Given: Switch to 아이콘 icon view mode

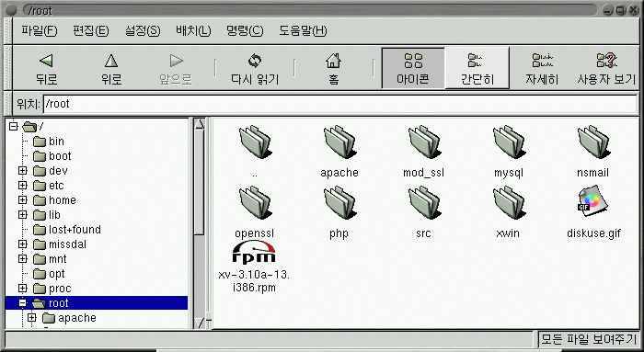Looking at the screenshot, I should tap(413, 68).
